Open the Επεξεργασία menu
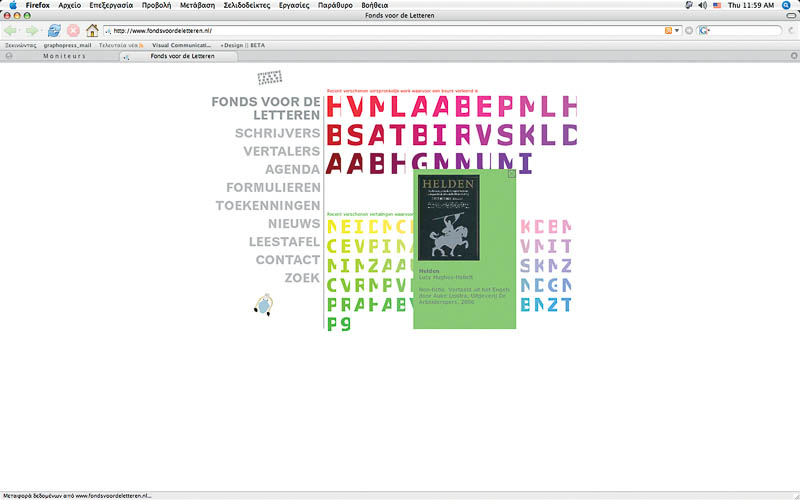 coord(111,5)
